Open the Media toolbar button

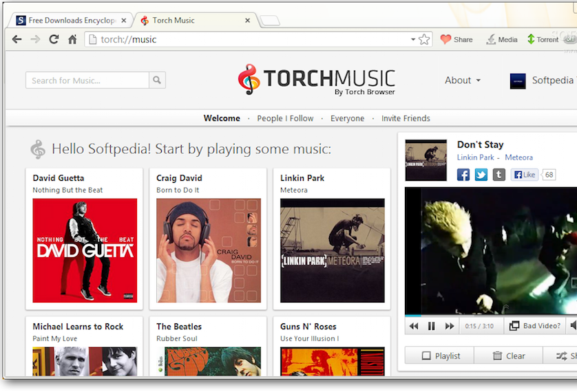pos(502,39)
